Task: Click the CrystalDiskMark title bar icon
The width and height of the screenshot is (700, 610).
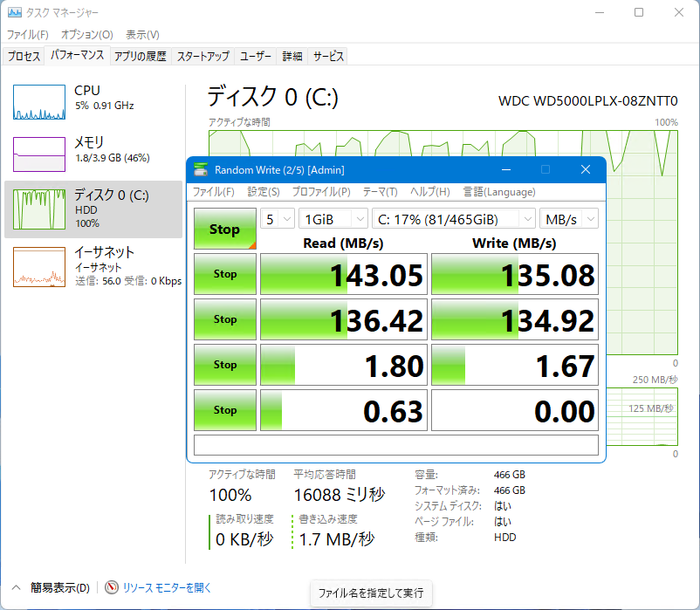Action: pyautogui.click(x=201, y=169)
